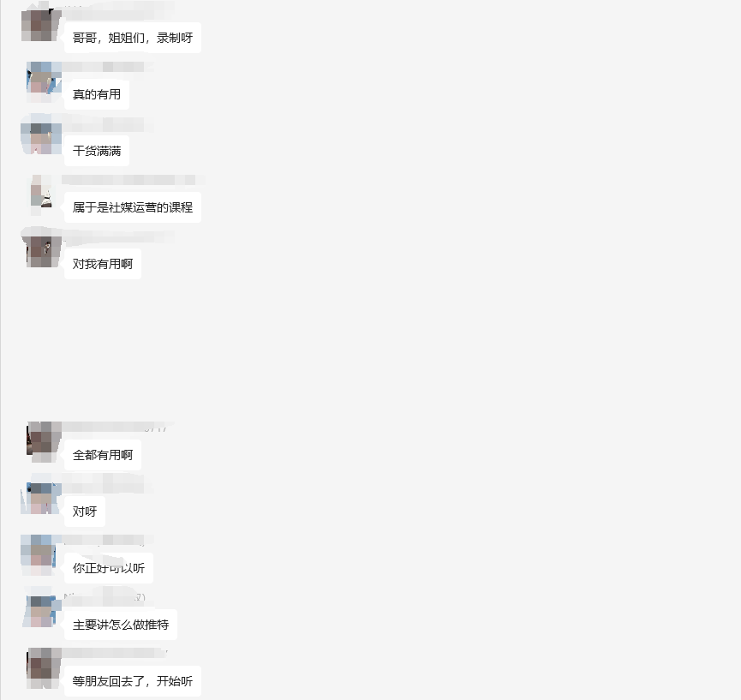Open profile picture next to 真的有用
This screenshot has height=700, width=741.
pos(44,81)
